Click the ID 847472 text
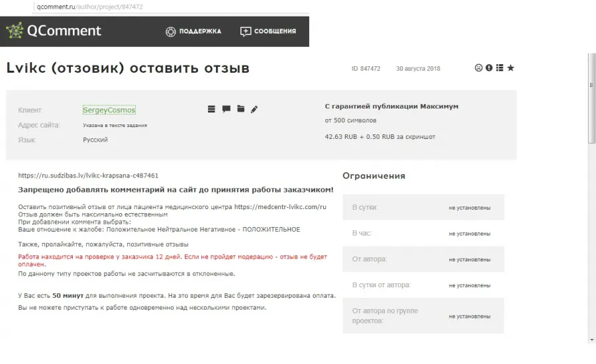The width and height of the screenshot is (596, 364). click(366, 69)
